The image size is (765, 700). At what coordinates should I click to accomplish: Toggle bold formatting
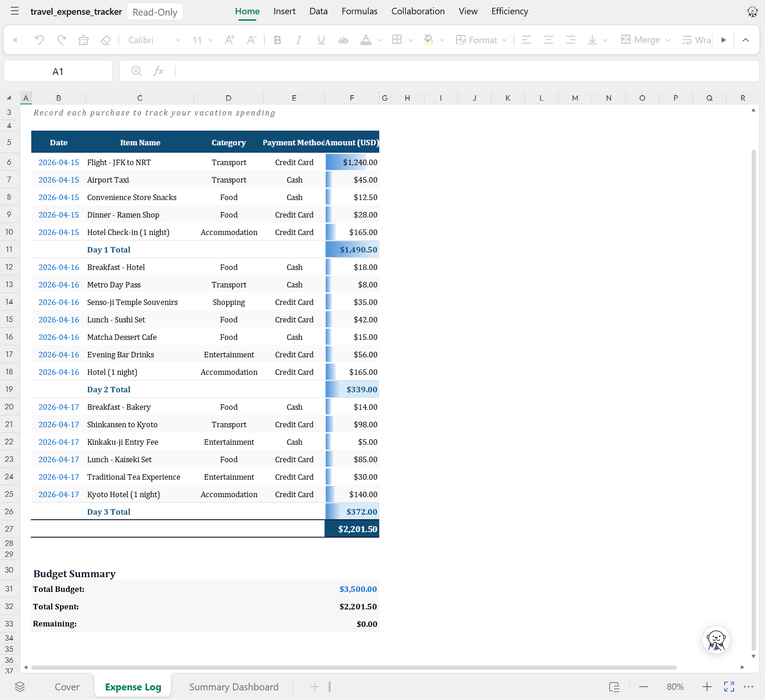277,40
